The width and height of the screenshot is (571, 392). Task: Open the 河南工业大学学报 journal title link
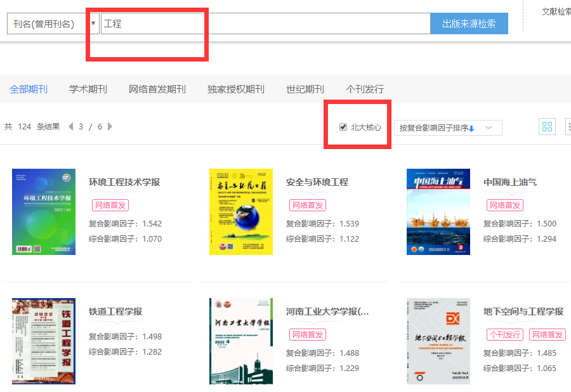coord(327,311)
